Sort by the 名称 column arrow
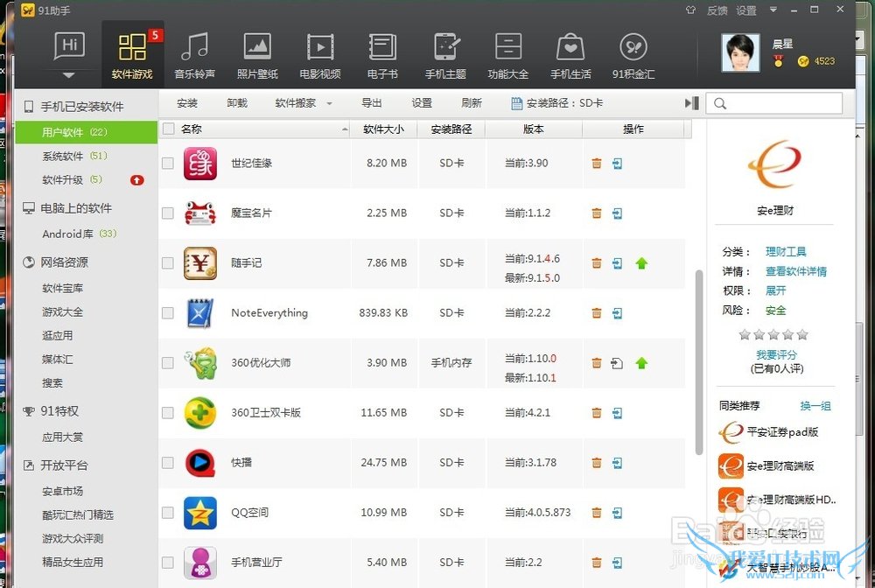The height and width of the screenshot is (588, 875). (344, 129)
